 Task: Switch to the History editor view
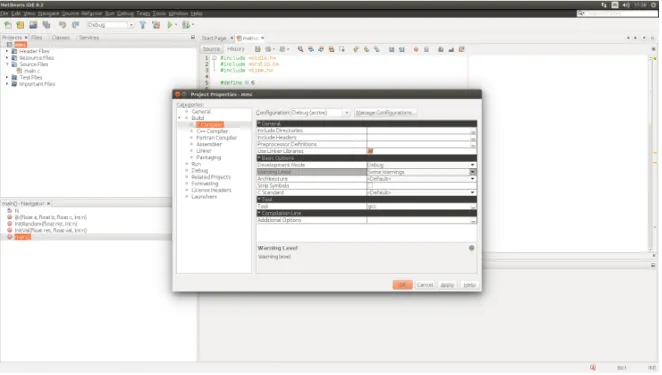point(236,49)
